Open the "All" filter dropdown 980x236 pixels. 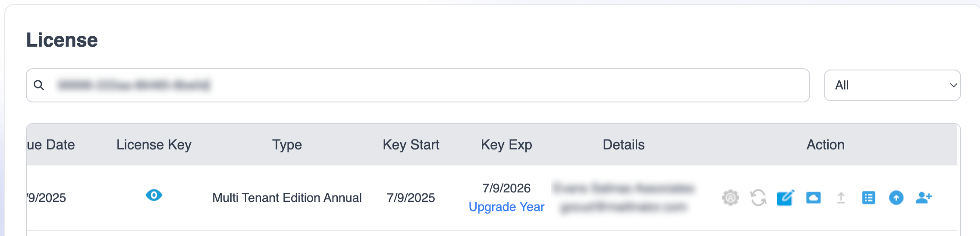892,85
